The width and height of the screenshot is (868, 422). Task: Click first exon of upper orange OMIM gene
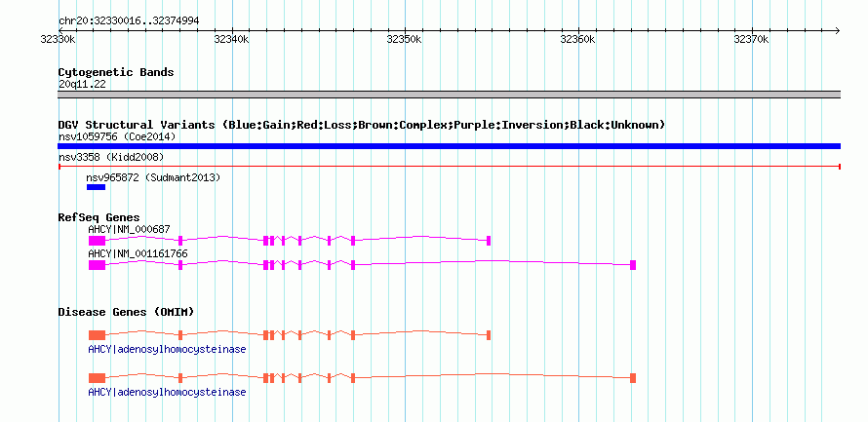97,334
